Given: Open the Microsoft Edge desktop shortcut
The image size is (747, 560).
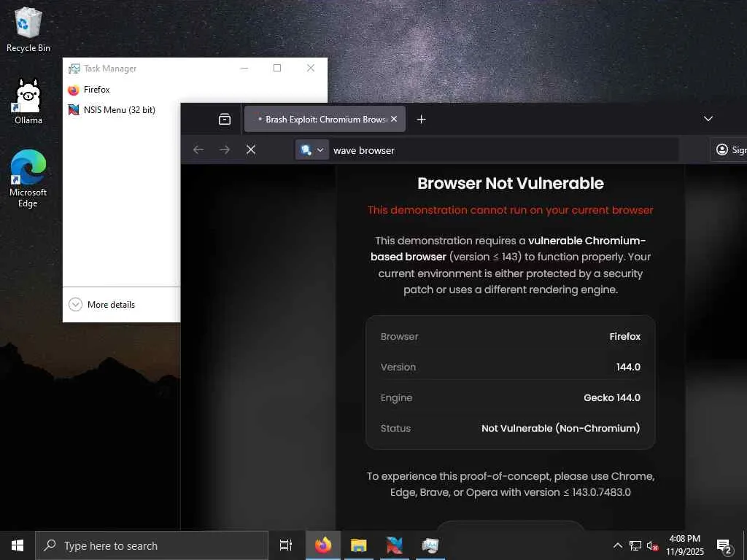Looking at the screenshot, I should [x=28, y=179].
